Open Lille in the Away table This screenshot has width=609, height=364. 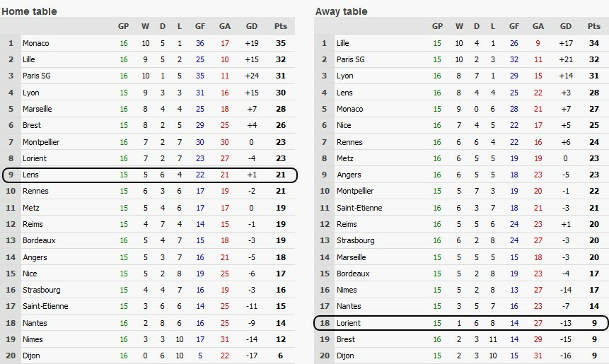click(x=343, y=43)
